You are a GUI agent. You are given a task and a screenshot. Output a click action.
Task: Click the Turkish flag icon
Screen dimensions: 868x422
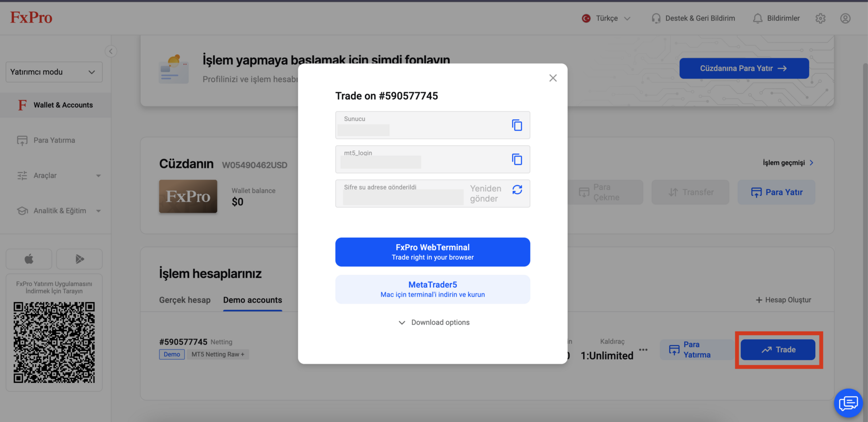tap(586, 18)
